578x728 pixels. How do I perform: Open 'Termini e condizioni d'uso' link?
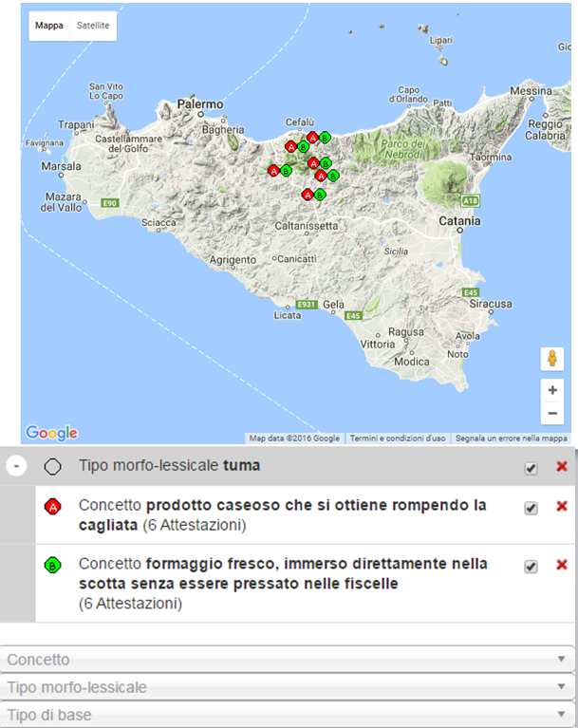click(x=397, y=439)
